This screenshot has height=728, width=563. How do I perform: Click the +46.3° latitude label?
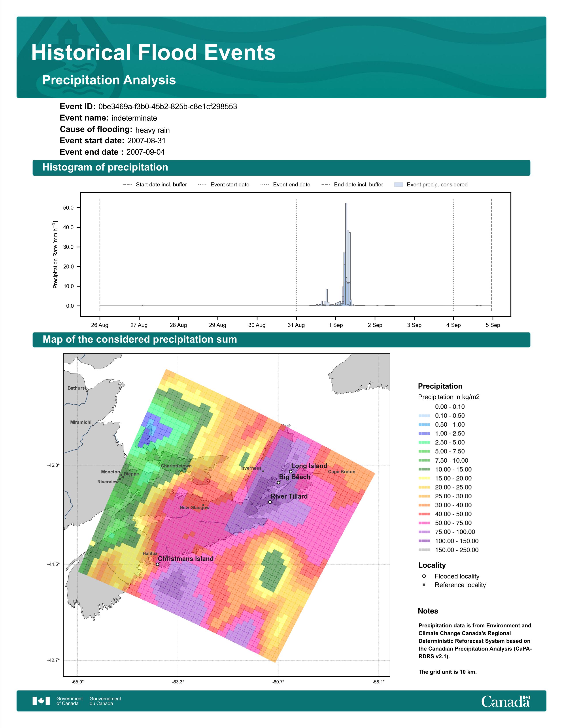click(x=53, y=465)
